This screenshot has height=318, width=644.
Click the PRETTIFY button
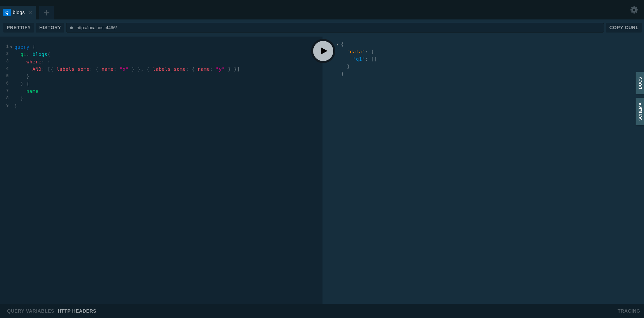[x=18, y=28]
